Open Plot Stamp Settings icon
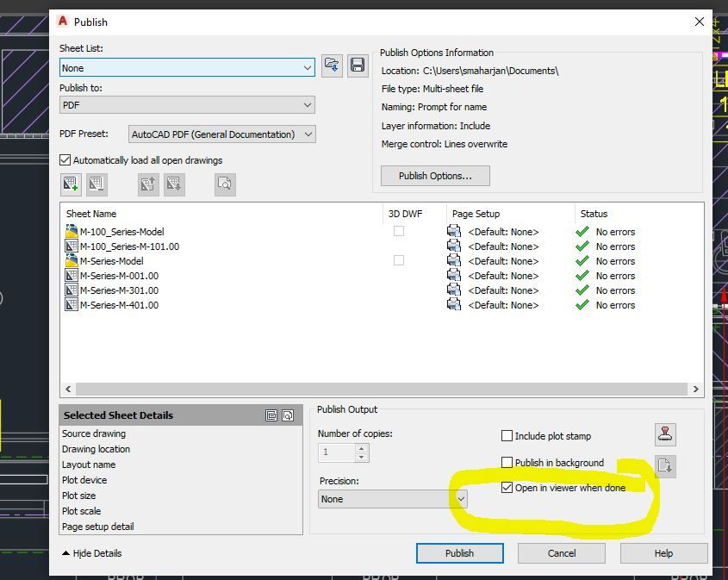The image size is (728, 580). tap(665, 434)
